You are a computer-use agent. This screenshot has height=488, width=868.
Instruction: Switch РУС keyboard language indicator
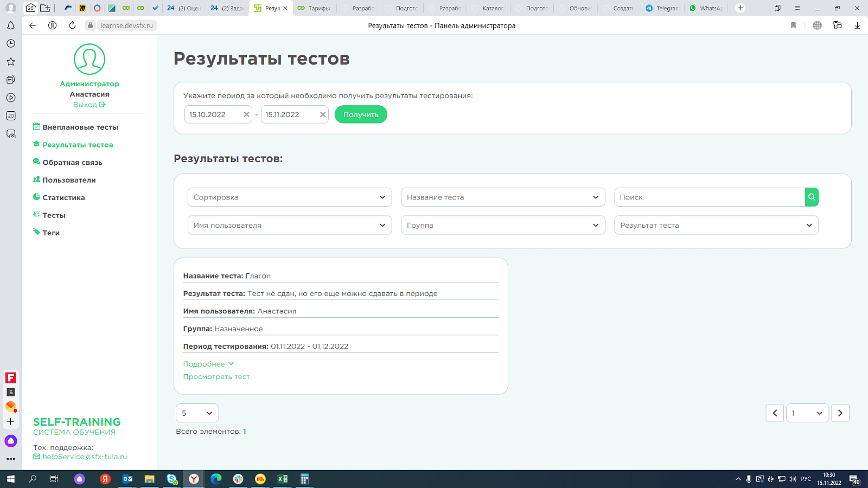point(806,479)
